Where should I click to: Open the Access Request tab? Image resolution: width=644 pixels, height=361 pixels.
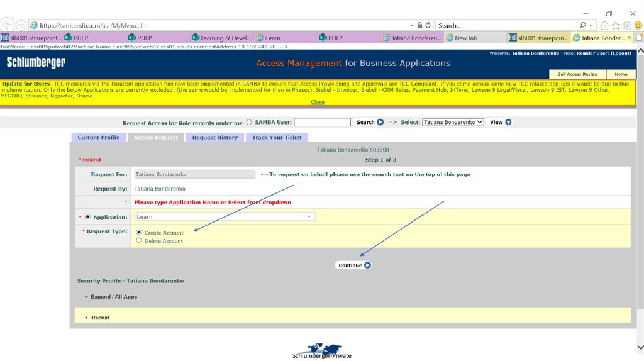(x=156, y=138)
